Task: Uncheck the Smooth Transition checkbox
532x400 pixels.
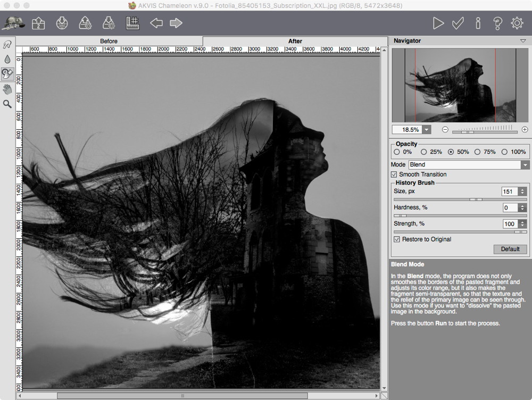Action: pos(394,174)
